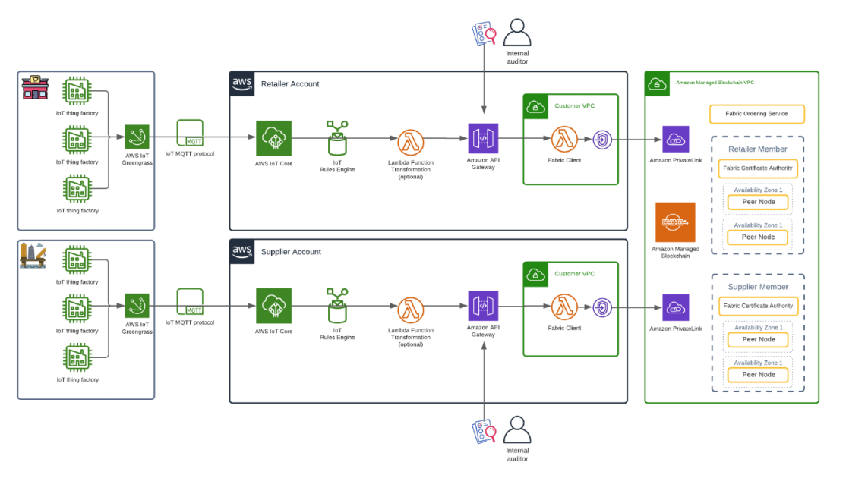Click the "Supplier Account" title text
Screen dimensions: 868x478
(x=291, y=252)
